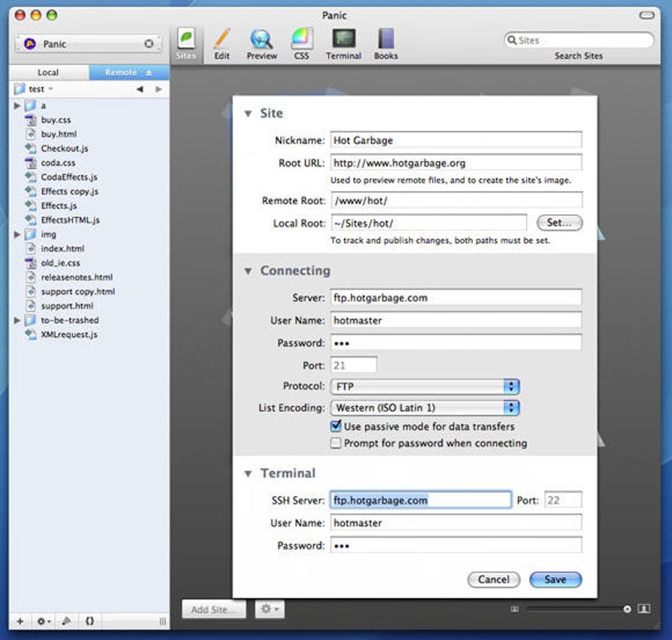The height and width of the screenshot is (640, 672).
Task: Click the Terminal Password field
Action: (456, 545)
